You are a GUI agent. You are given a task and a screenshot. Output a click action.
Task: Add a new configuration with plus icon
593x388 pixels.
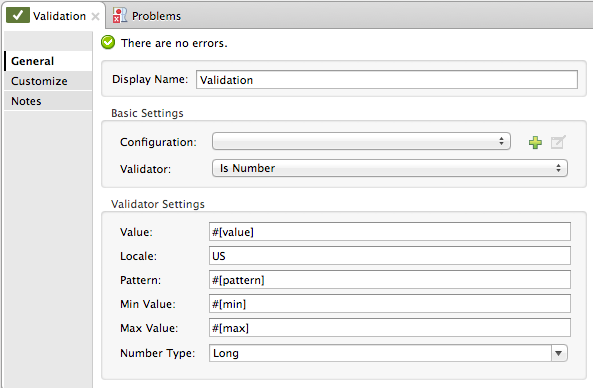click(535, 142)
